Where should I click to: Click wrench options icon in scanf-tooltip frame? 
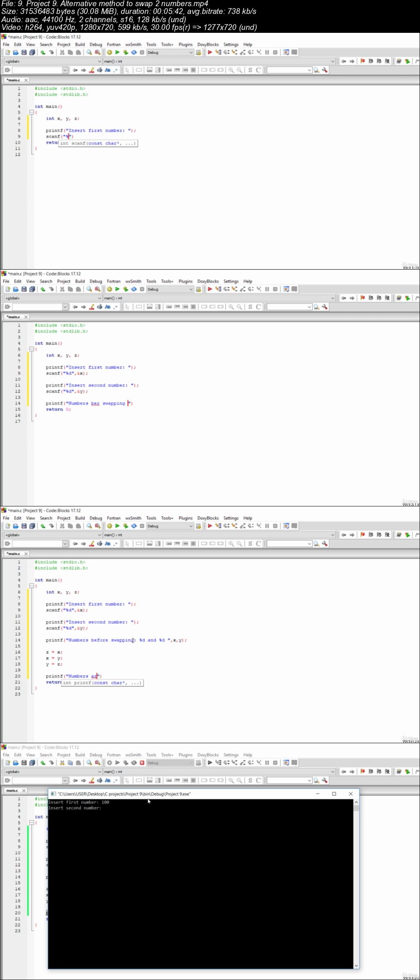tap(324, 70)
